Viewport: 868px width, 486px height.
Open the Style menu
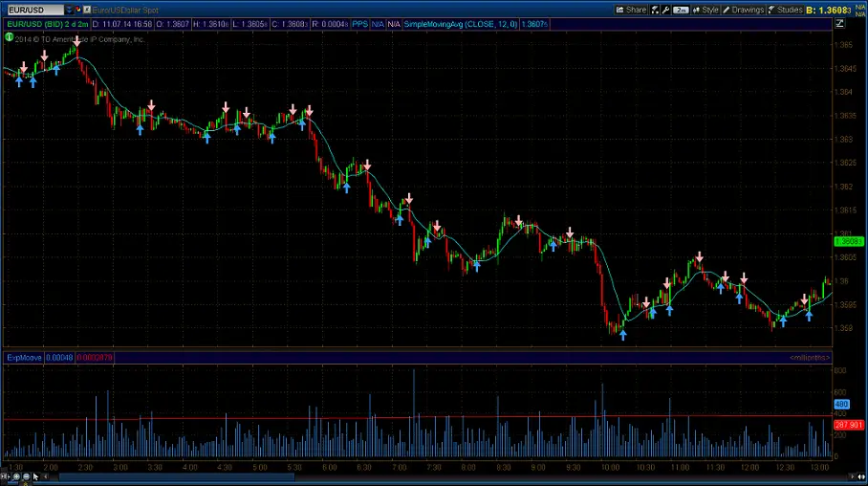706,9
